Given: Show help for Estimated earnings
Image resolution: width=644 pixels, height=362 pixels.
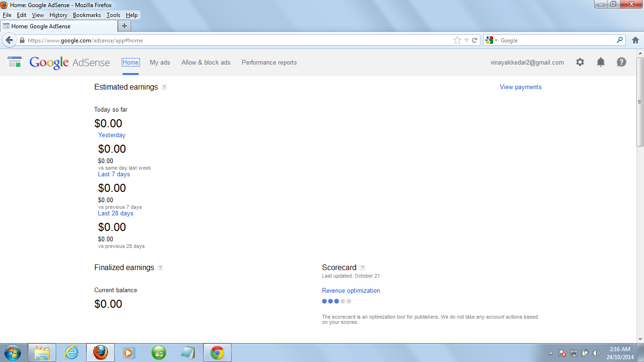Looking at the screenshot, I should (x=164, y=87).
